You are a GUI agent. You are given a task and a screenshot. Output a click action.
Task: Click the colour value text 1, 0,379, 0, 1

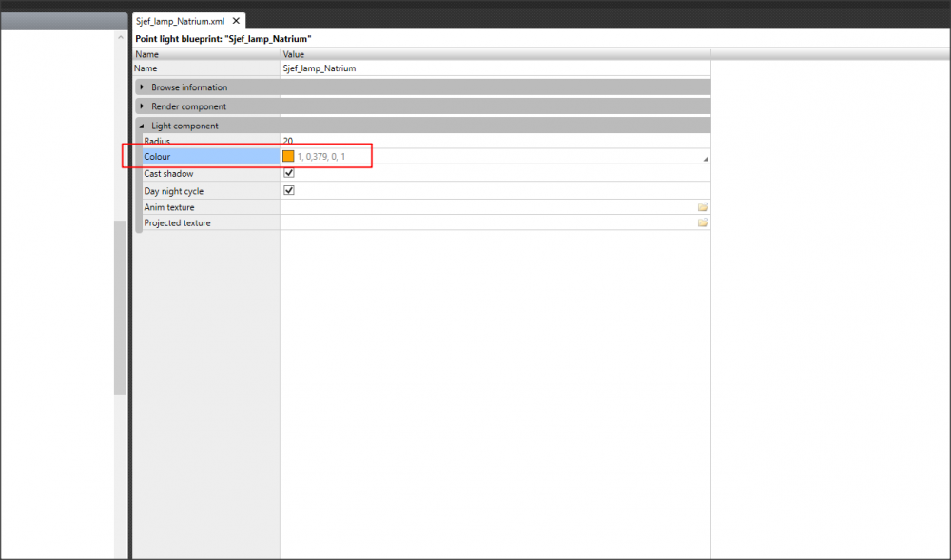tap(321, 156)
